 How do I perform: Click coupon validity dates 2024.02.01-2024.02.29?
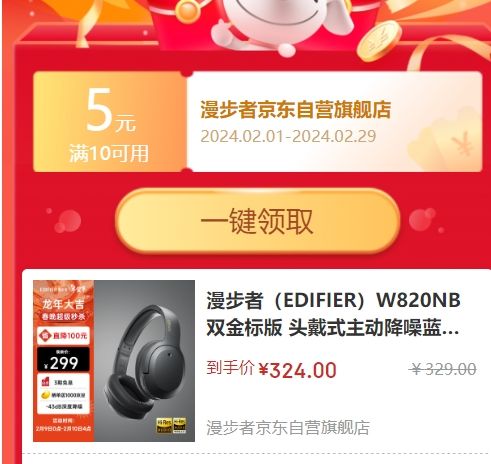(x=288, y=136)
